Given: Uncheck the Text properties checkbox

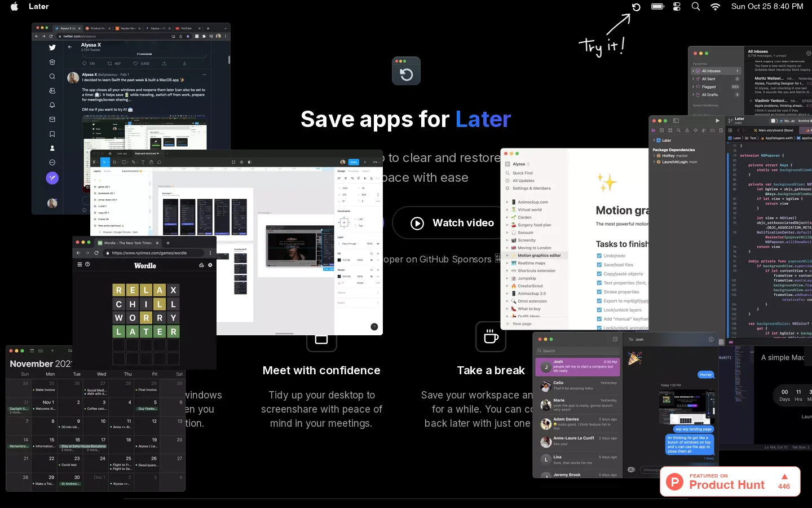Looking at the screenshot, I should pos(599,283).
